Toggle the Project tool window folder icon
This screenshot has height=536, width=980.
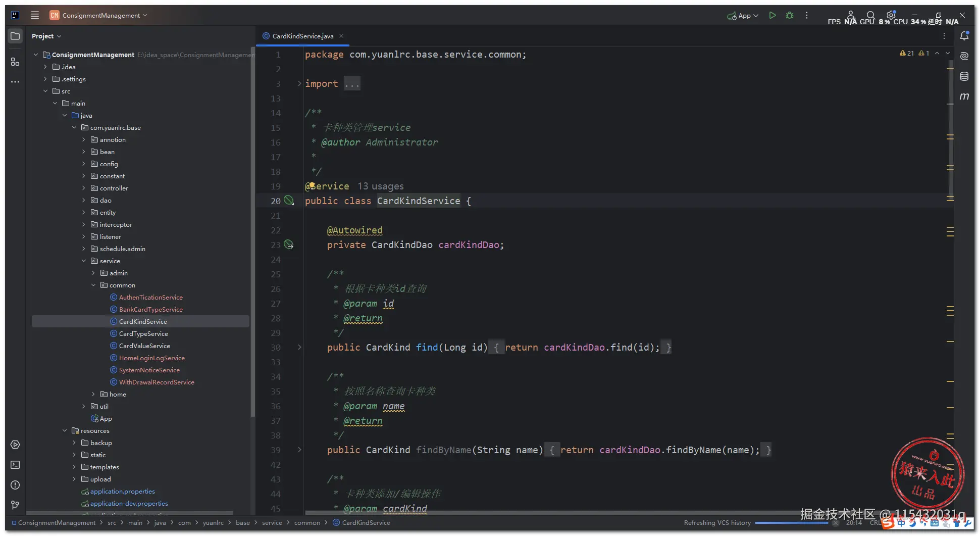tap(15, 36)
